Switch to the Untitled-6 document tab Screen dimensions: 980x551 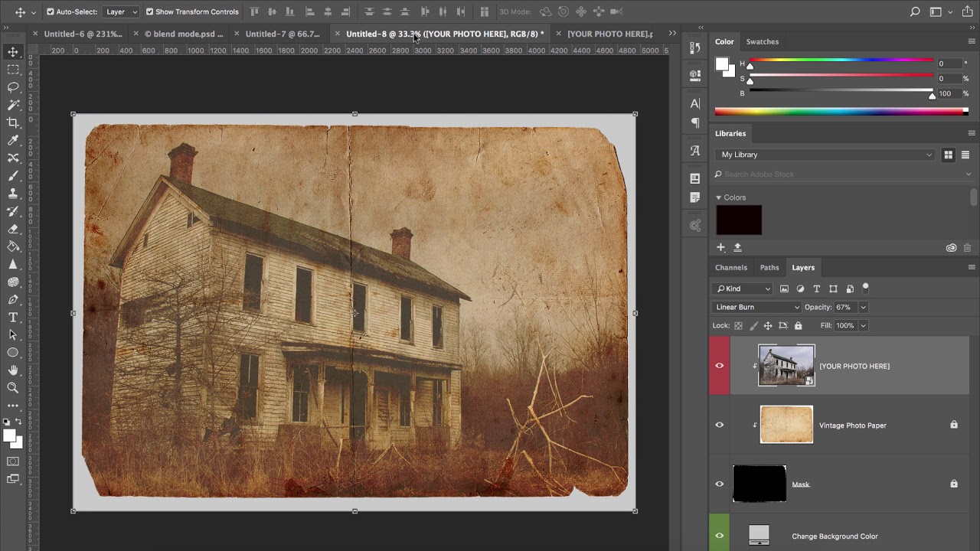[83, 34]
